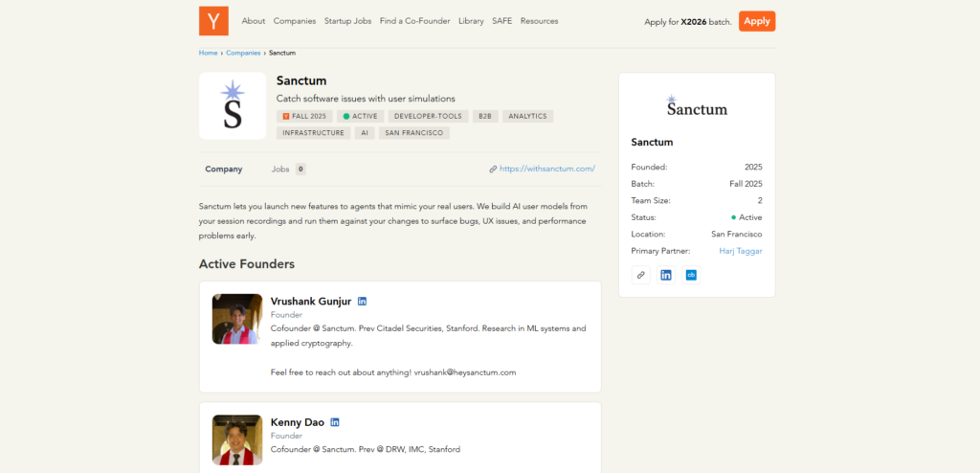Image resolution: width=980 pixels, height=473 pixels.
Task: Select the Company tab
Action: coord(224,169)
